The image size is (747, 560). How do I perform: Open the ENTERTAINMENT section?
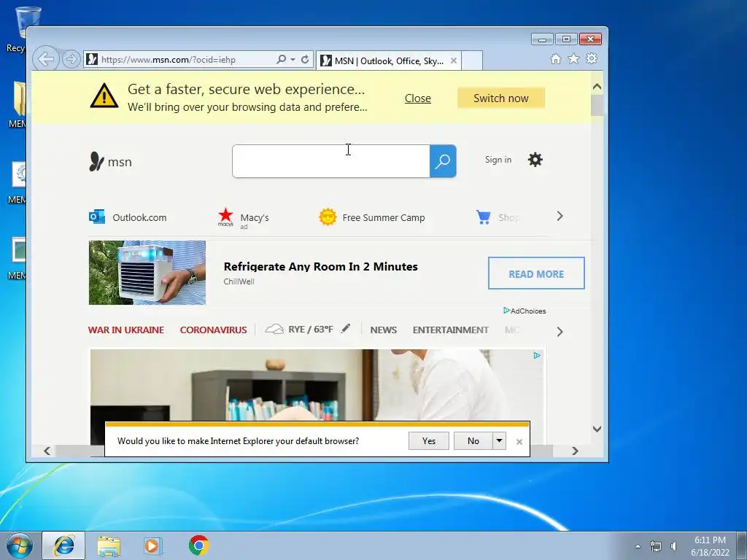(451, 330)
